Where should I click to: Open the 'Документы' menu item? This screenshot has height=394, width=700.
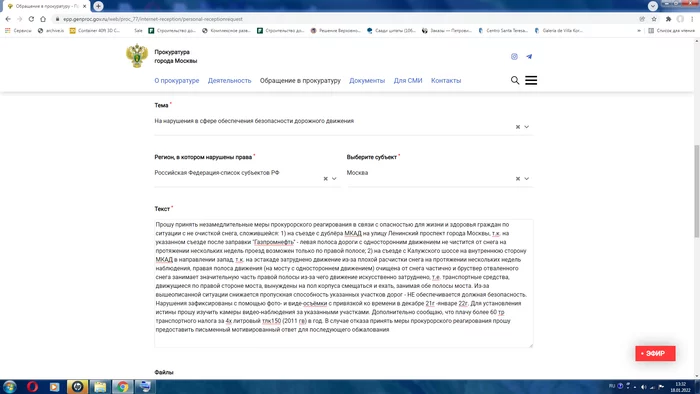click(367, 81)
